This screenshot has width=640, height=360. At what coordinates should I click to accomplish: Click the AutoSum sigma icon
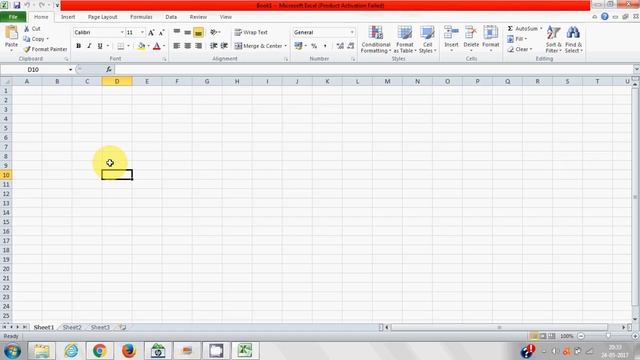click(510, 29)
